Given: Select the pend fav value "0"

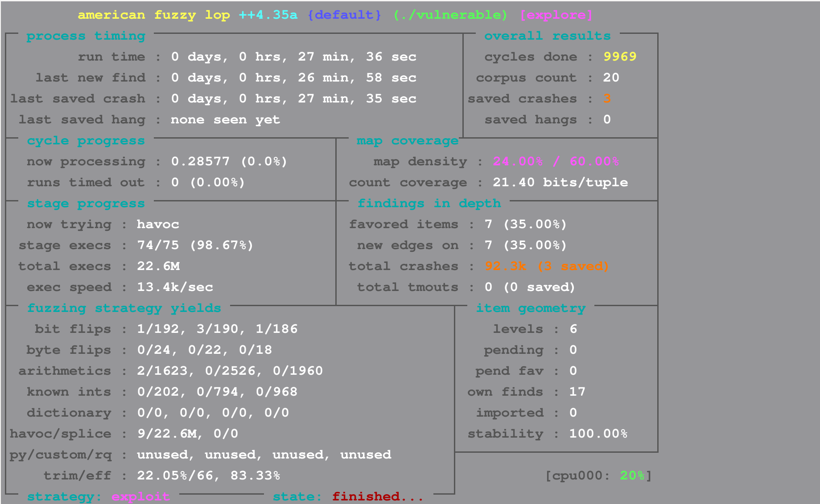Looking at the screenshot, I should 573,371.
